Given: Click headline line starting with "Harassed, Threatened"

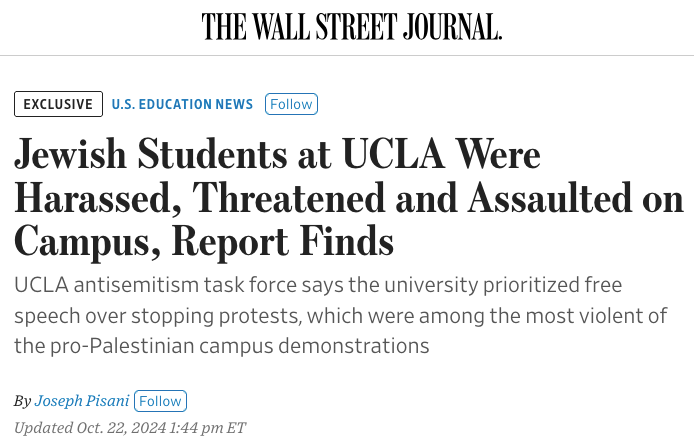Looking at the screenshot, I should pyautogui.click(x=347, y=199).
